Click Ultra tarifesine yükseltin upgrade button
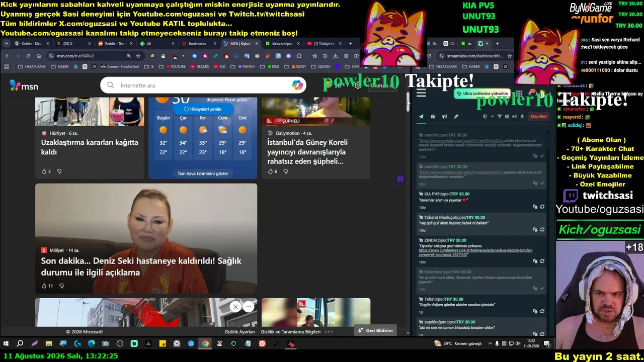Viewport: 644px width, 362px height. (x=482, y=94)
